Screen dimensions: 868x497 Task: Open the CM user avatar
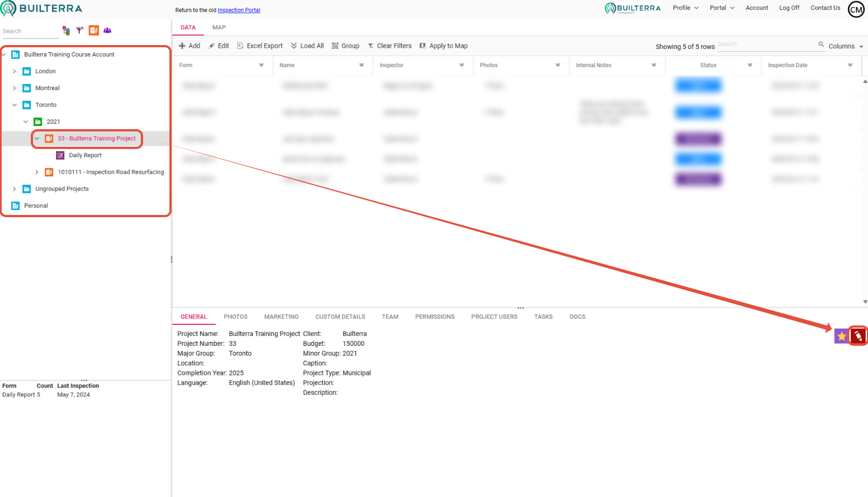coord(856,9)
